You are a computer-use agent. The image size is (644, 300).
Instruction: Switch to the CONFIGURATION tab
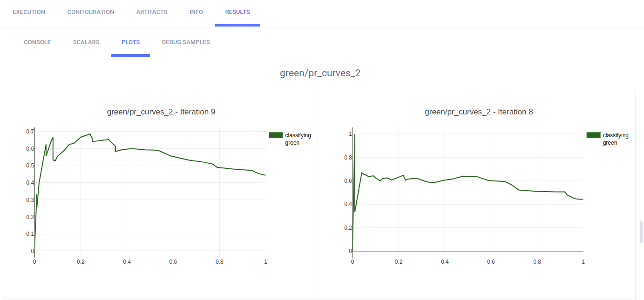coord(91,12)
